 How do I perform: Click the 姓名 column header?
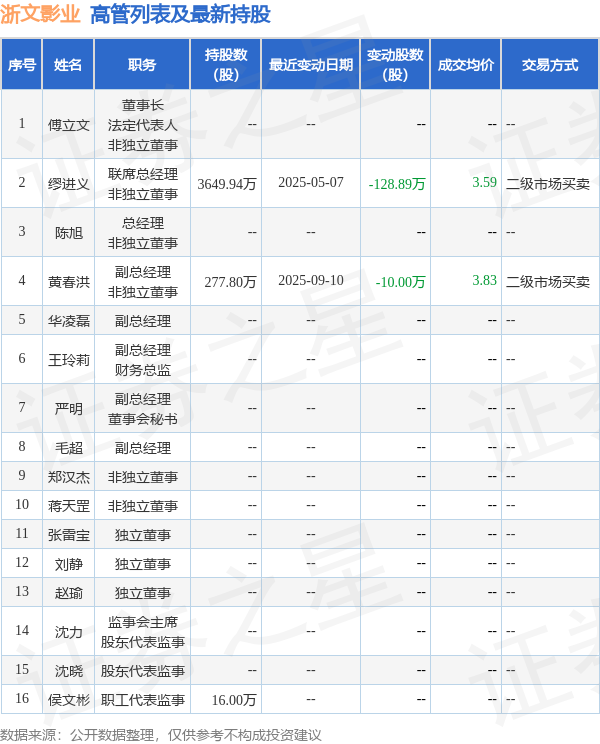[68, 65]
